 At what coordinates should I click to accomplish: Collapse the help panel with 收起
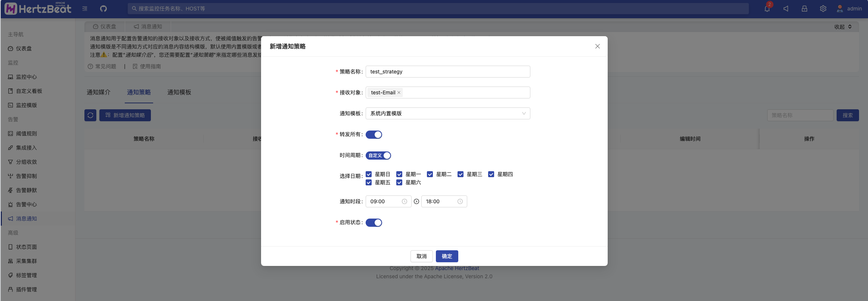point(843,27)
